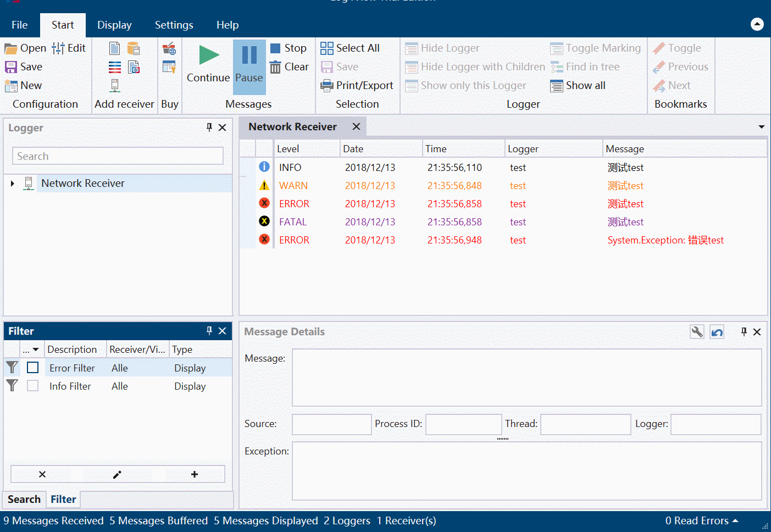Click into the Message text box

(x=527, y=378)
